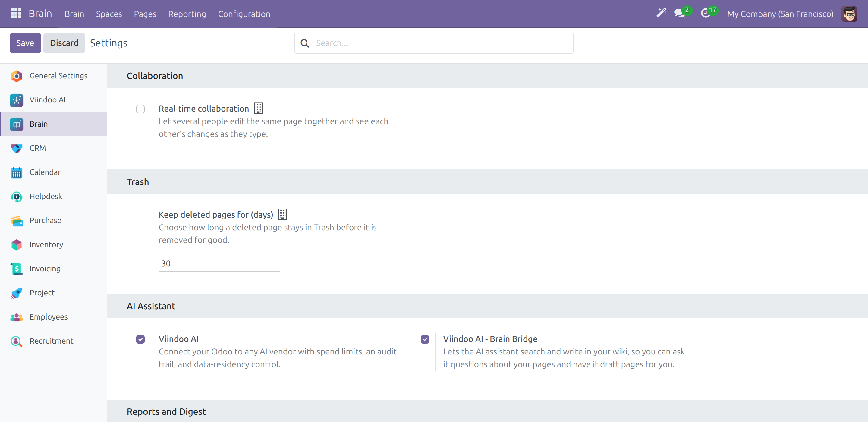Open the conversations chat bubble icon

click(x=679, y=14)
